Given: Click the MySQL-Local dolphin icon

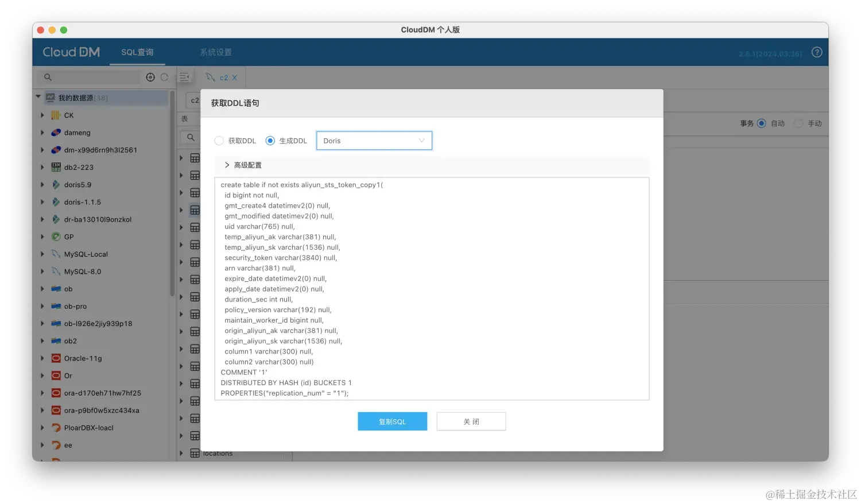Looking at the screenshot, I should pyautogui.click(x=56, y=254).
